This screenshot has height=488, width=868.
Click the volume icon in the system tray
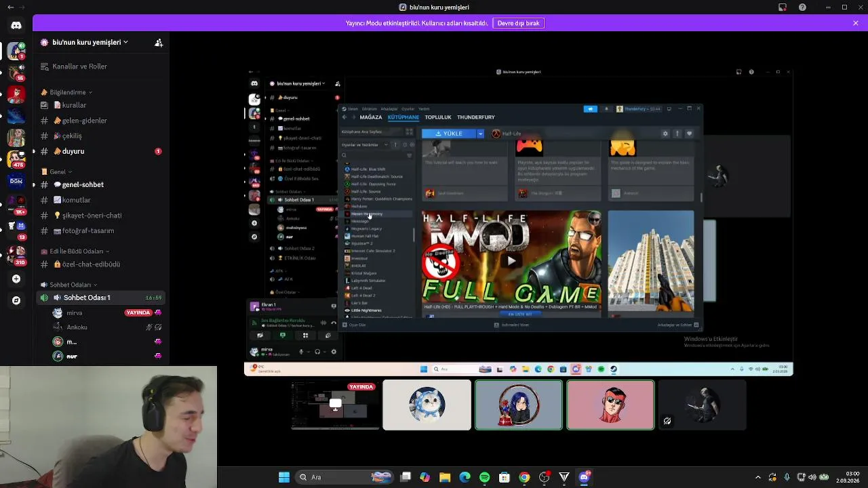tap(812, 477)
